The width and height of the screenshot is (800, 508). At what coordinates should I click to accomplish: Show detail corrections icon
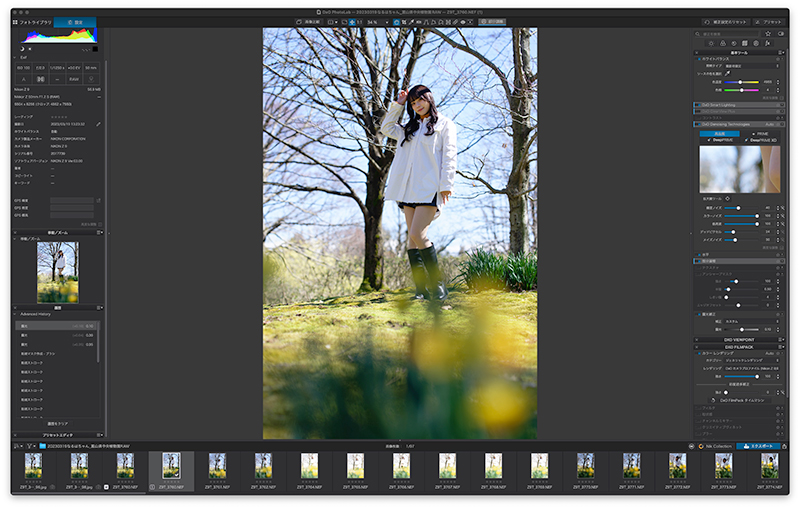click(x=734, y=43)
